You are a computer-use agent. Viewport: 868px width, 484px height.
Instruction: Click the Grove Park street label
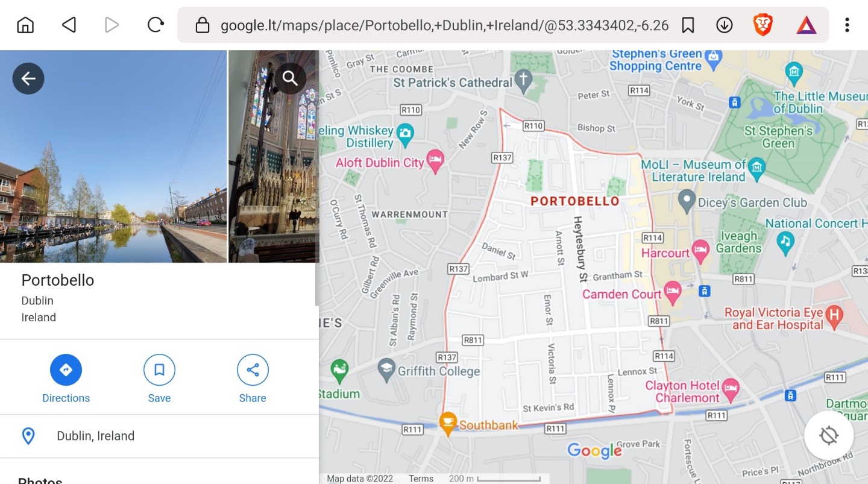pos(638,444)
